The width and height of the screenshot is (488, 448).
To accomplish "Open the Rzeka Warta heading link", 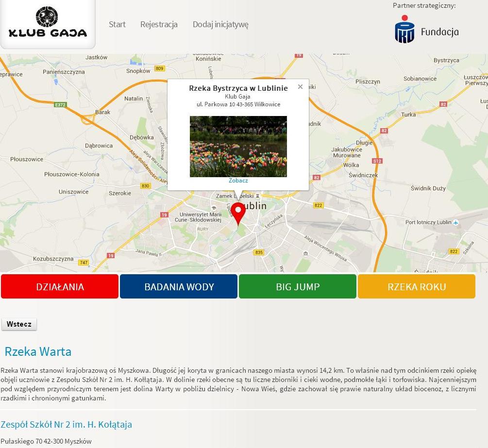I will [38, 351].
